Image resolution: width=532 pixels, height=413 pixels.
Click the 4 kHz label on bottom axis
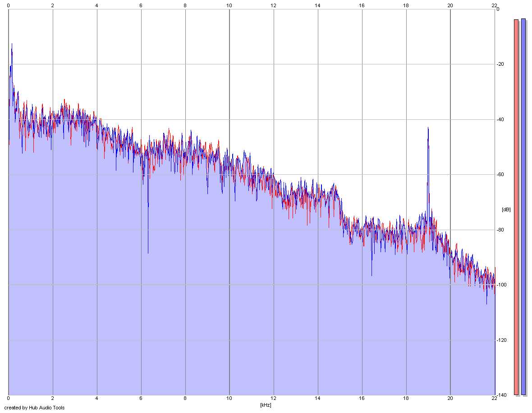click(x=96, y=399)
